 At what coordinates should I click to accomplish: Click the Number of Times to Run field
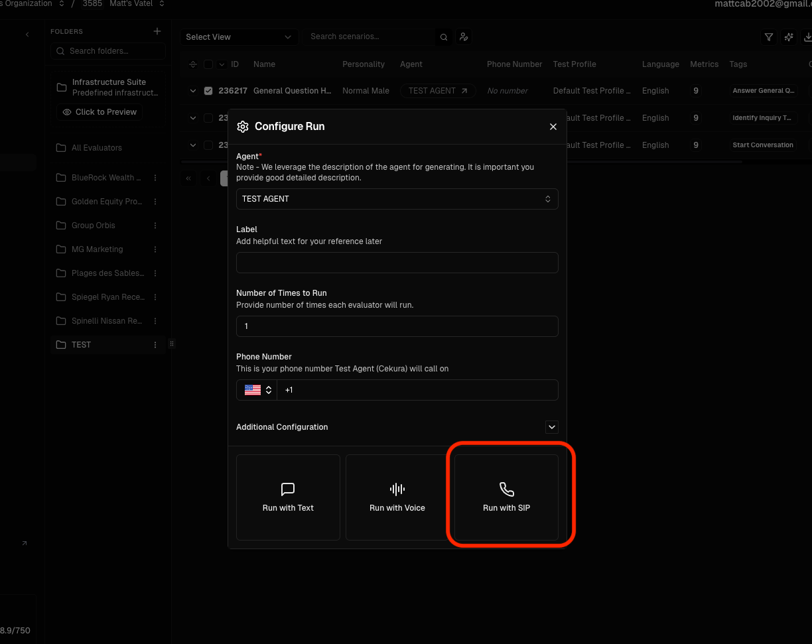397,326
